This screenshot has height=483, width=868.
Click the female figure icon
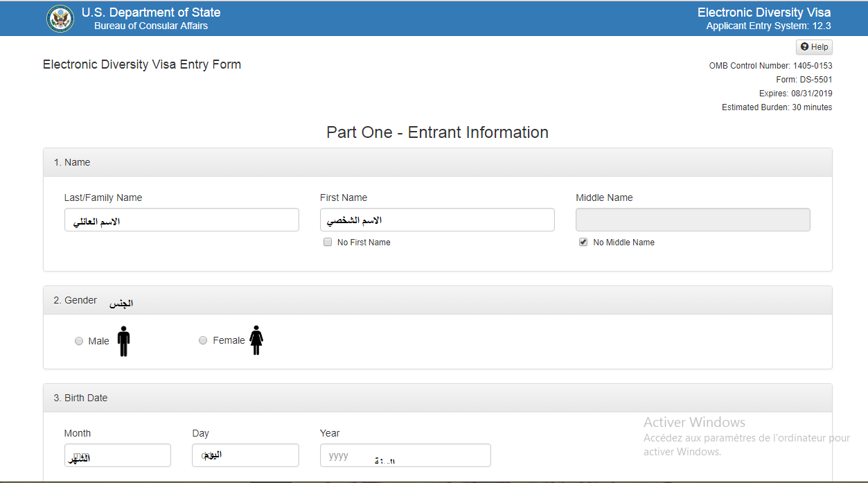(256, 340)
